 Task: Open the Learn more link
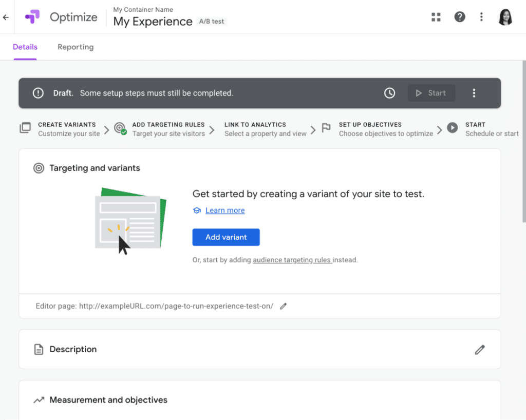point(225,210)
